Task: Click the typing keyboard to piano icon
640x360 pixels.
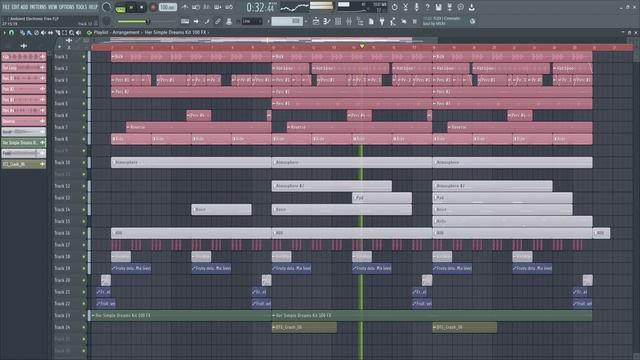Action: pos(185,21)
